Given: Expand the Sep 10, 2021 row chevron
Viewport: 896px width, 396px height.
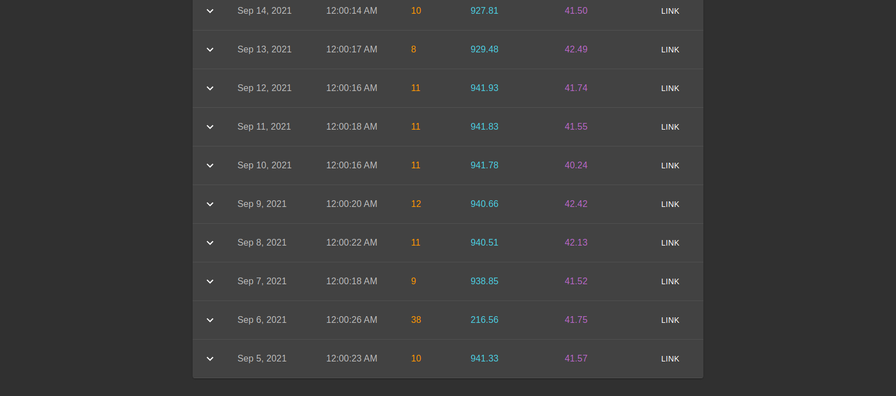Looking at the screenshot, I should [210, 165].
